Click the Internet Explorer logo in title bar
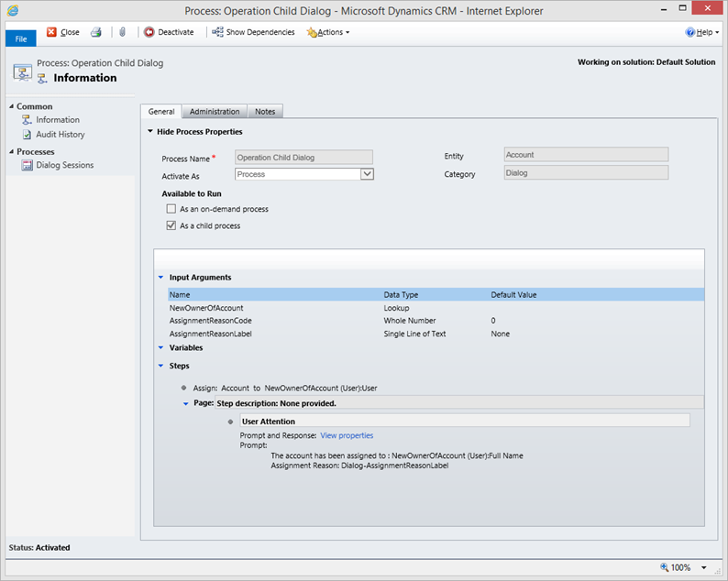Viewport: 728px width, 581px height. pyautogui.click(x=13, y=10)
